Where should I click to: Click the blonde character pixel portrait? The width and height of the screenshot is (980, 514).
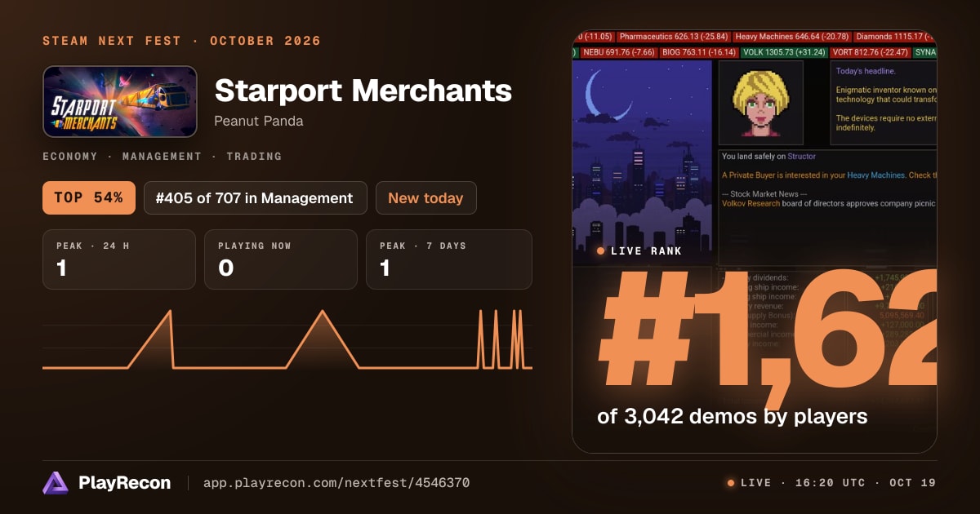pos(761,103)
